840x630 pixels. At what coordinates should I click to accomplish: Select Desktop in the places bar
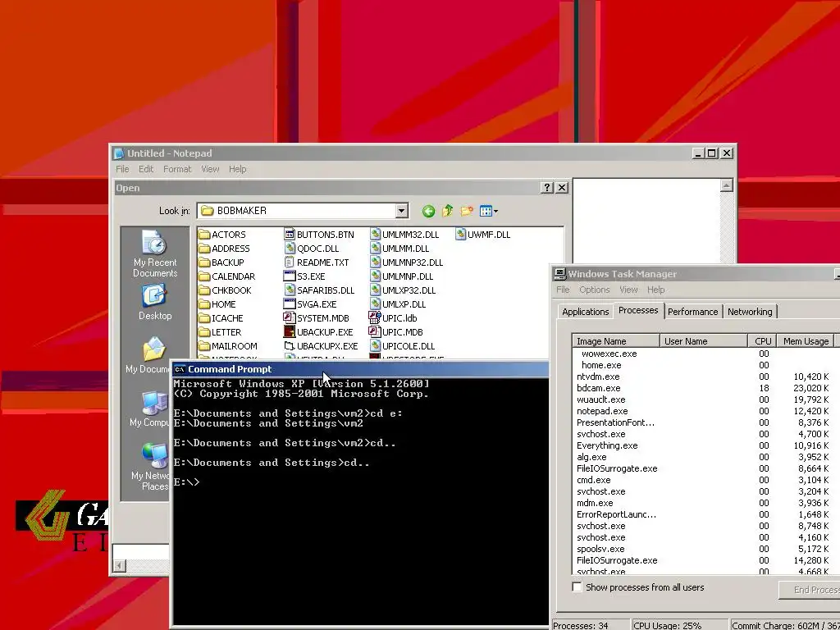tap(155, 303)
